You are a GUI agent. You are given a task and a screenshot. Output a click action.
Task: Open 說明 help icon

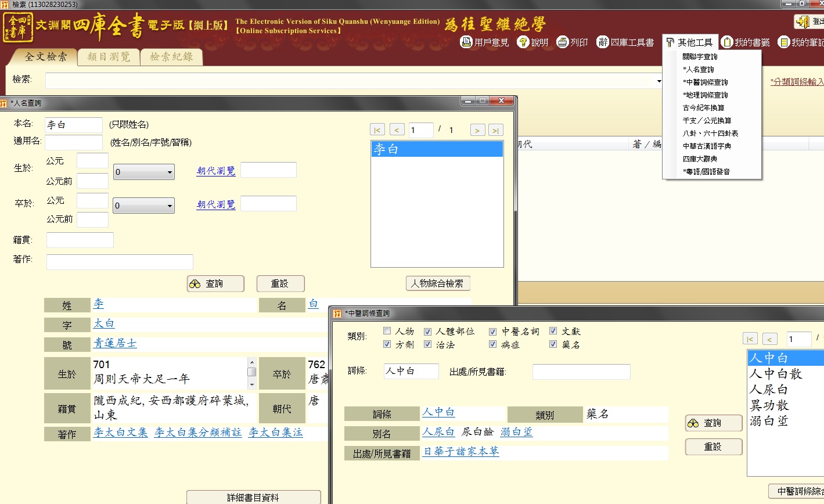pyautogui.click(x=523, y=42)
